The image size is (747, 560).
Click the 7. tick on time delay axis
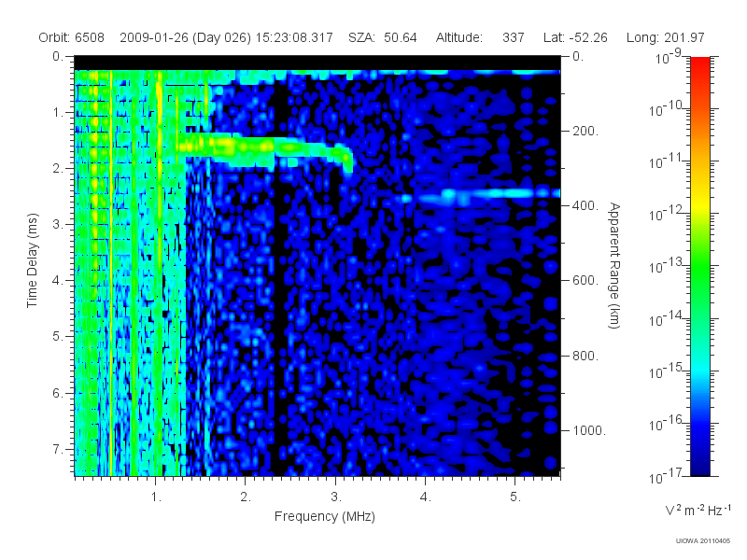click(x=58, y=449)
